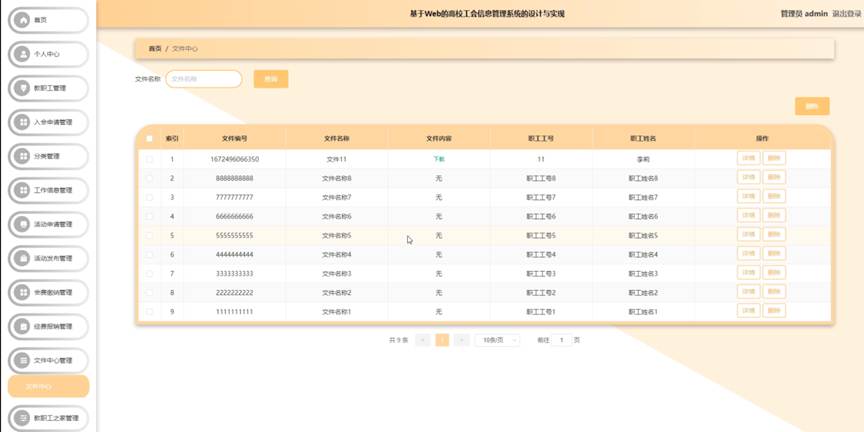Click 详情 for the 文件11 row
Viewport: 864px width, 432px height.
[748, 158]
